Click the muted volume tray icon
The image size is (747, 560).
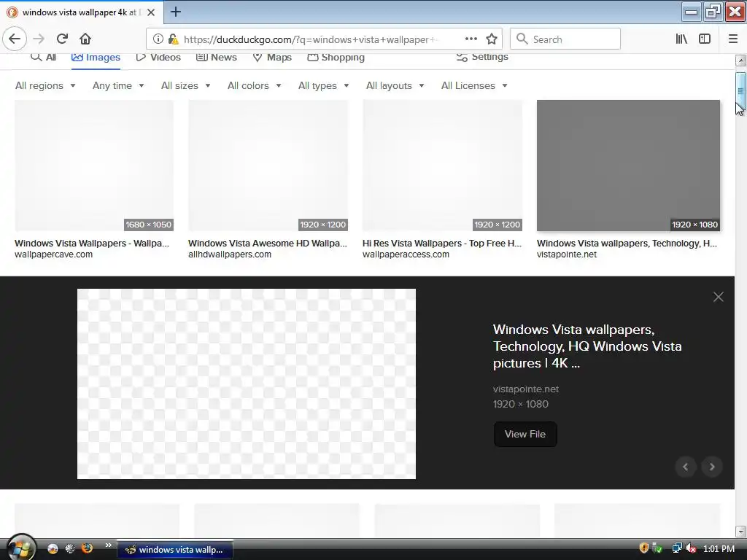pyautogui.click(x=691, y=548)
